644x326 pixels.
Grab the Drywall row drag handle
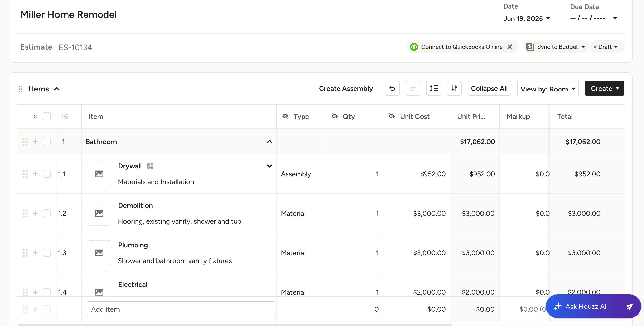pos(25,174)
